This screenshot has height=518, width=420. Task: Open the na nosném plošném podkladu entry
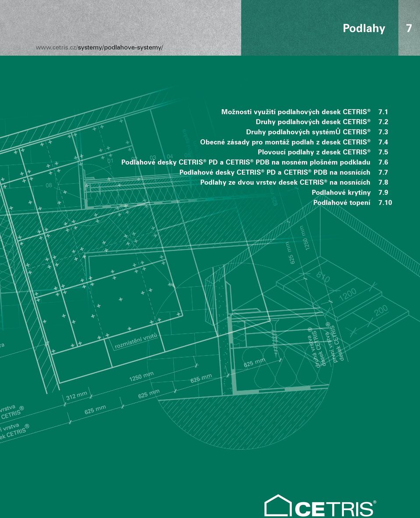point(245,162)
